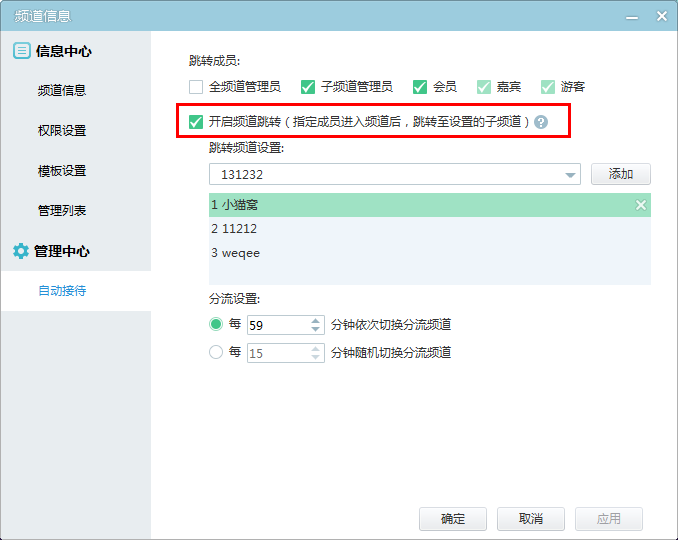Open 模板设置 in the sidebar
Image resolution: width=678 pixels, height=540 pixels.
click(x=62, y=171)
